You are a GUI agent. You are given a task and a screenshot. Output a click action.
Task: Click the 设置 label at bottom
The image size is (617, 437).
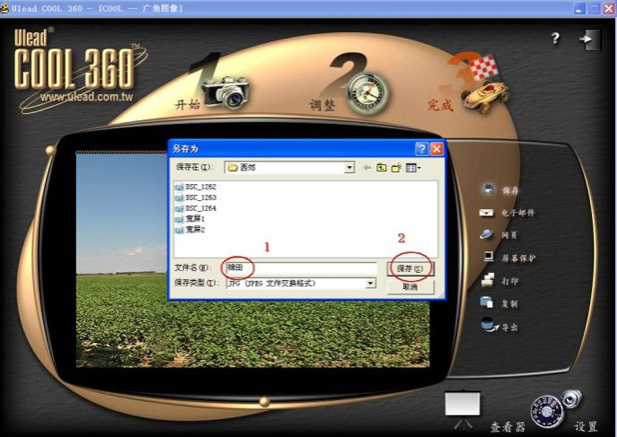[586, 426]
